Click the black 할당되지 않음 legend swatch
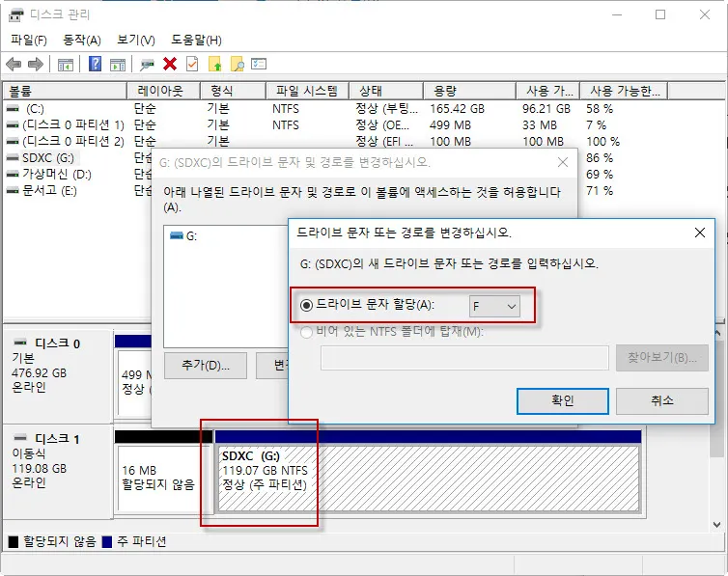This screenshot has width=728, height=576. 13,541
